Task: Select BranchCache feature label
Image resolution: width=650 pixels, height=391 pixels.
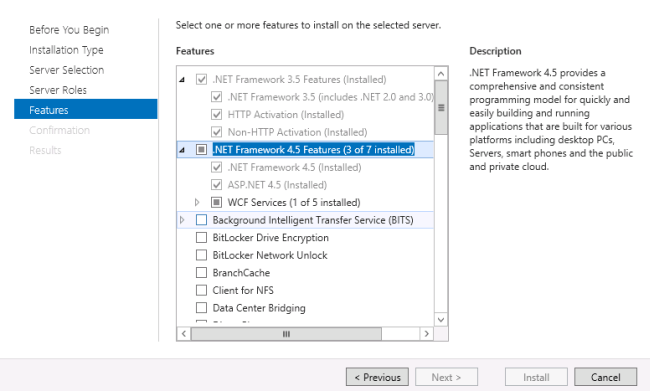Action: [x=241, y=273]
